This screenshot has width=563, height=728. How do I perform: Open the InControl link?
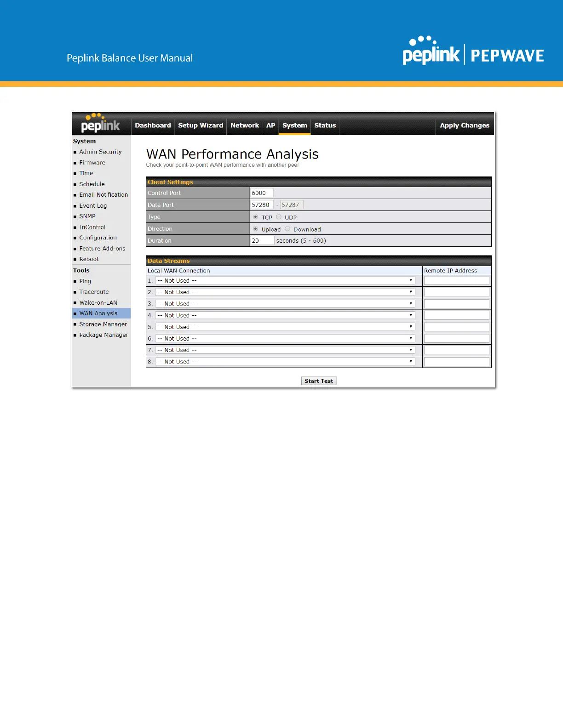(92, 227)
